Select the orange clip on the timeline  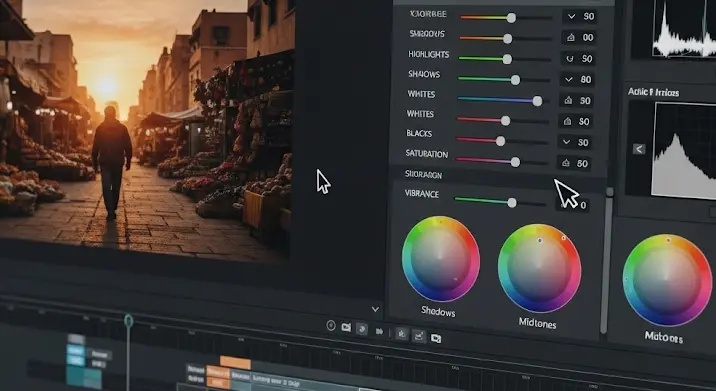point(235,363)
